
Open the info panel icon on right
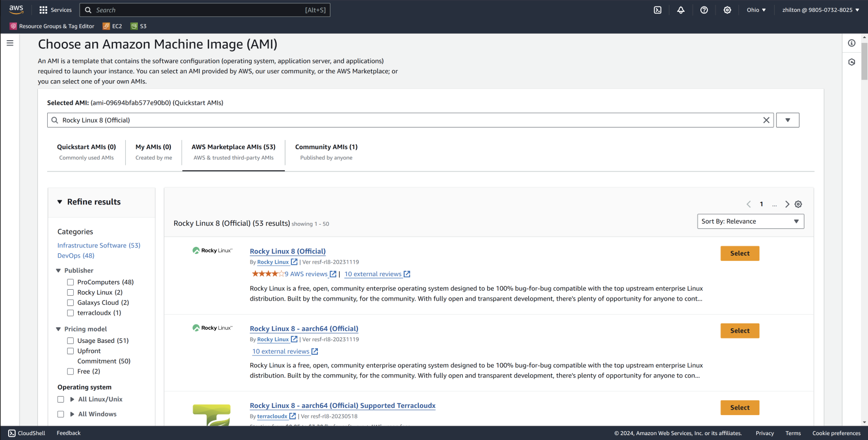[852, 43]
